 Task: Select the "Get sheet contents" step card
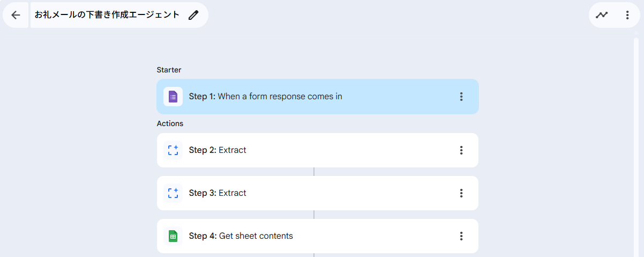(321, 236)
